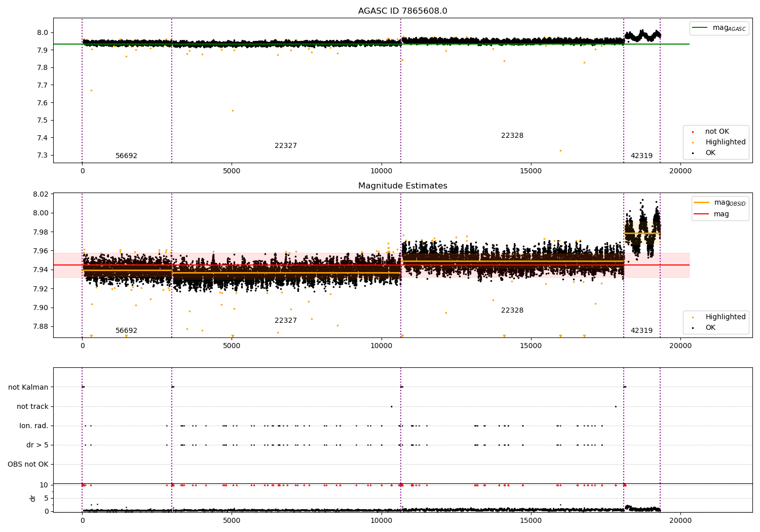Click the 'Ion. rad.' row label
Viewport: 760px width, 532px height.
[x=34, y=426]
